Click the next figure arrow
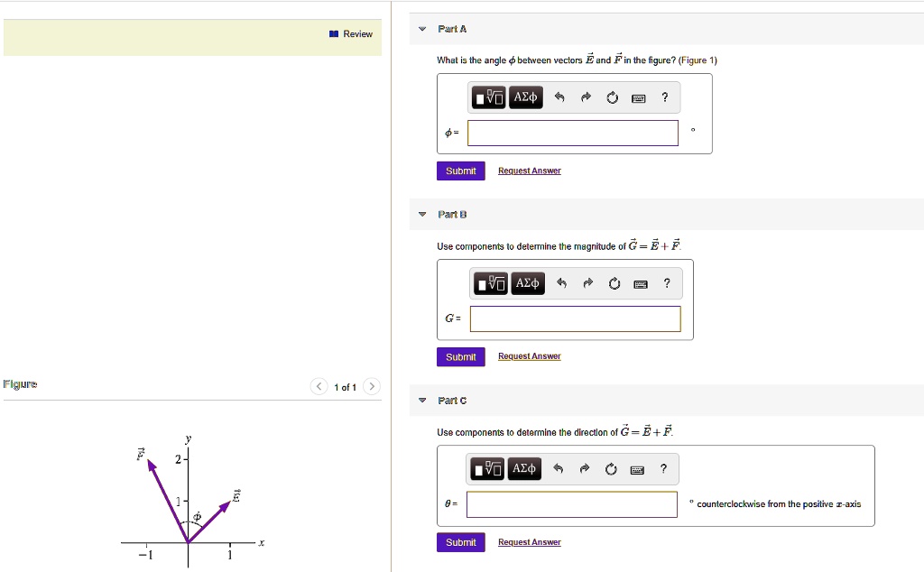The image size is (924, 572). 372,386
